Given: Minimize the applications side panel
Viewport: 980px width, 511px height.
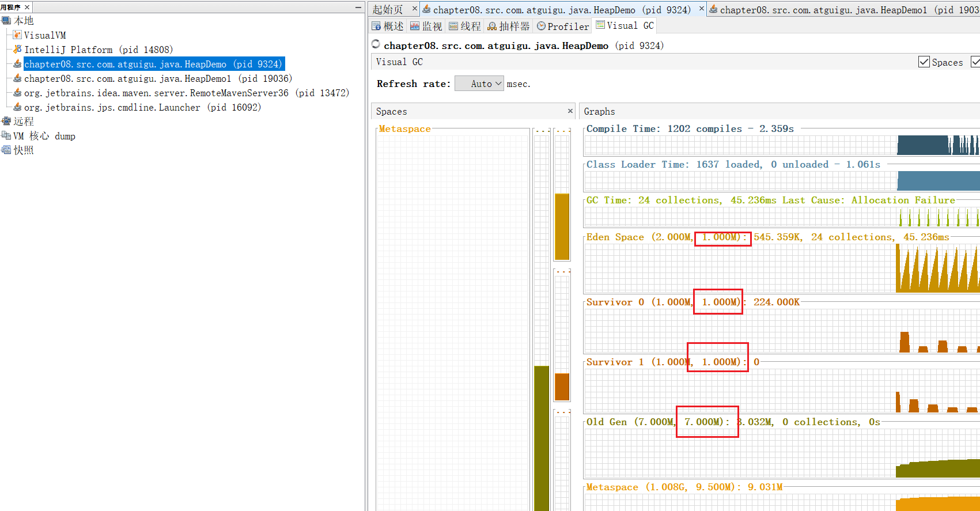Looking at the screenshot, I should (358, 7).
